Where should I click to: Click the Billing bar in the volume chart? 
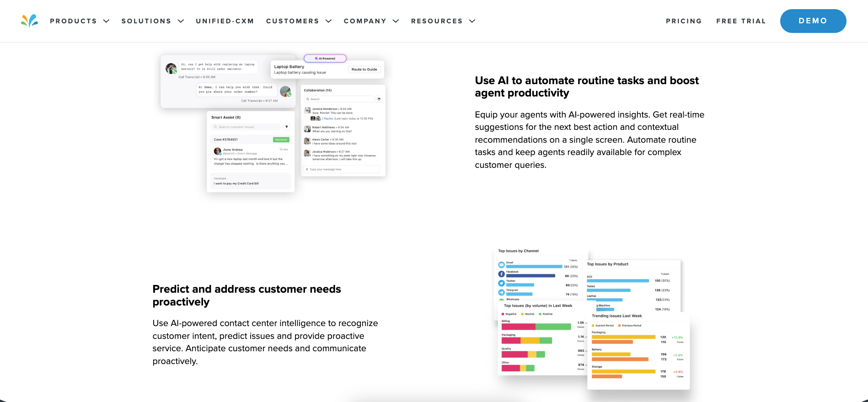tap(536, 327)
